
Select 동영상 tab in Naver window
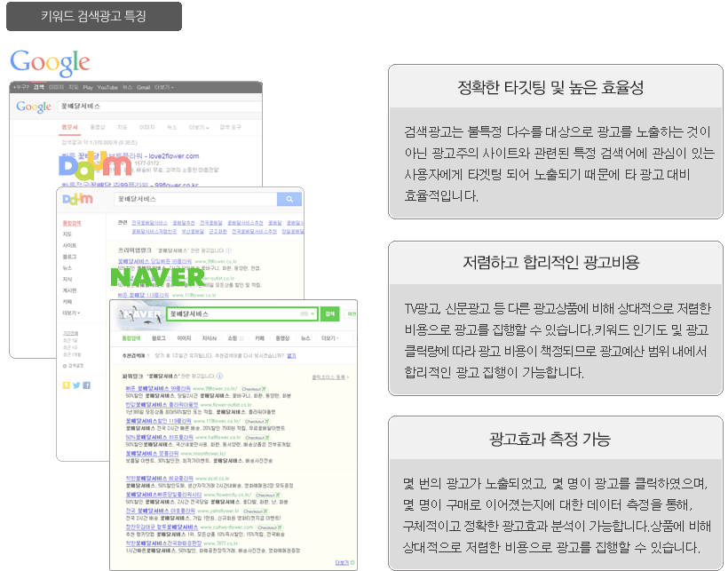282,338
